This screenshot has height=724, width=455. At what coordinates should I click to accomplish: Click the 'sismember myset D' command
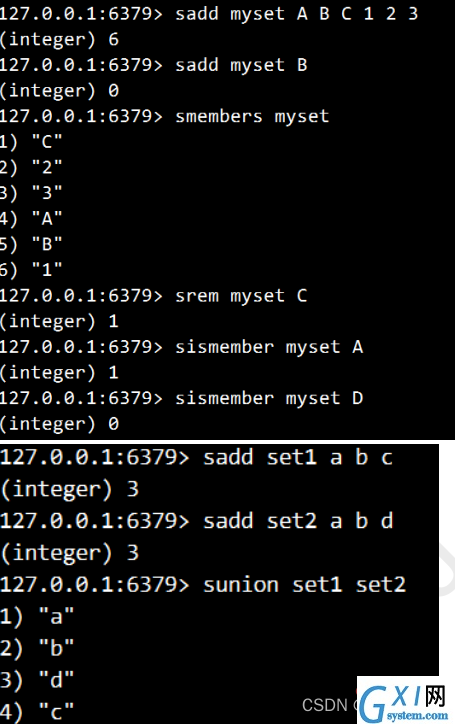coord(269,398)
